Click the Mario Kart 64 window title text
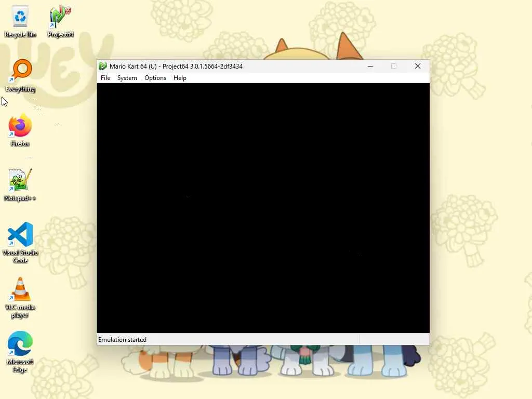This screenshot has height=399, width=532. pos(176,66)
